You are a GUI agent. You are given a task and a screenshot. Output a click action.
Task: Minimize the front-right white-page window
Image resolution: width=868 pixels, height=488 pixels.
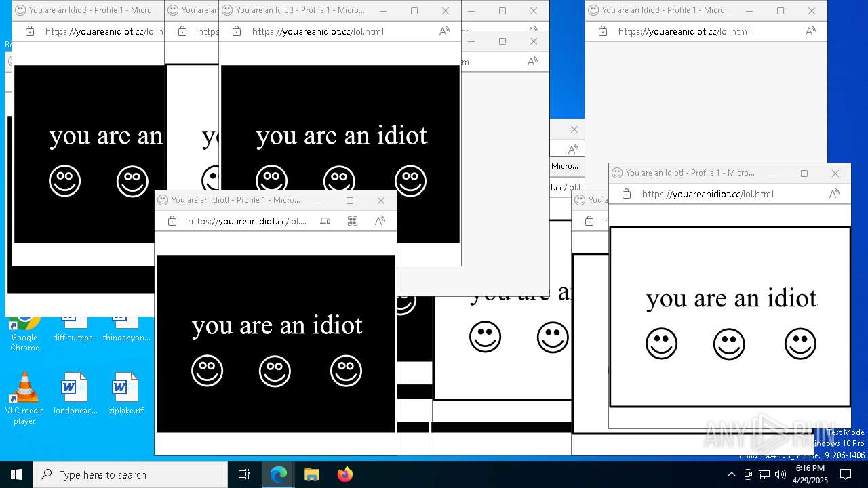pos(773,173)
